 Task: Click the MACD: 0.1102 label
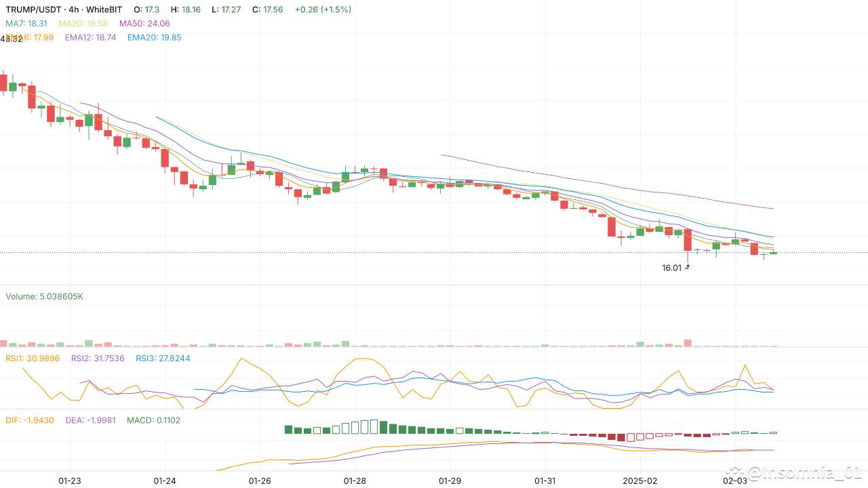coord(153,420)
